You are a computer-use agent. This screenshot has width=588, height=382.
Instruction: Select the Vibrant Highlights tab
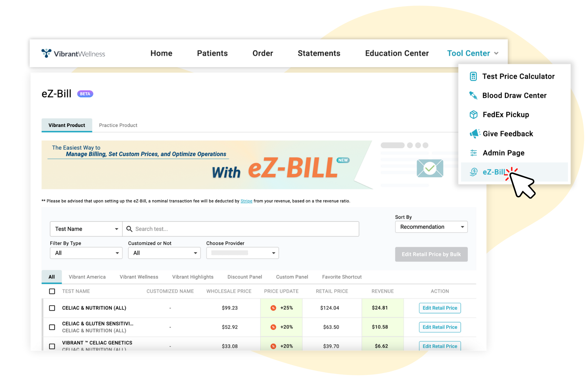click(x=193, y=277)
